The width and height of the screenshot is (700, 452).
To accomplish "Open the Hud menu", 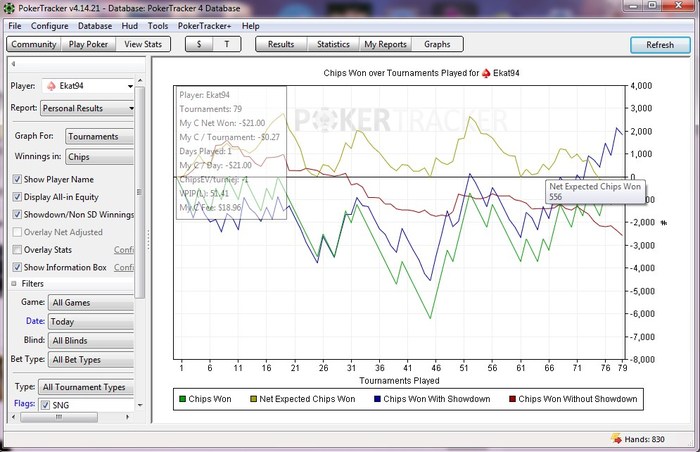I will click(129, 26).
